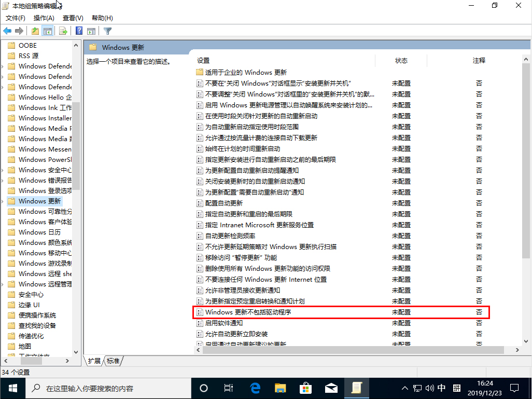Open the 配置自动更新 policy setting
This screenshot has width=532, height=399.
point(222,203)
